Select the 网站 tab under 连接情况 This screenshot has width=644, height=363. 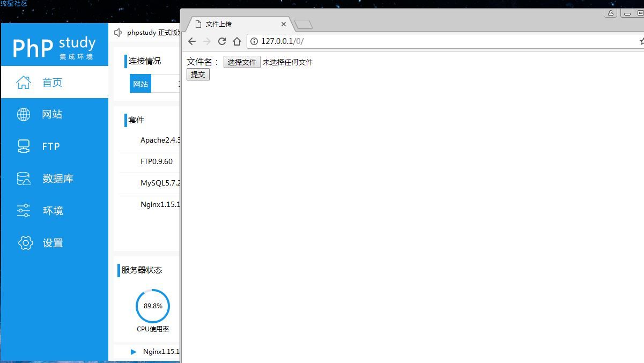coord(140,84)
